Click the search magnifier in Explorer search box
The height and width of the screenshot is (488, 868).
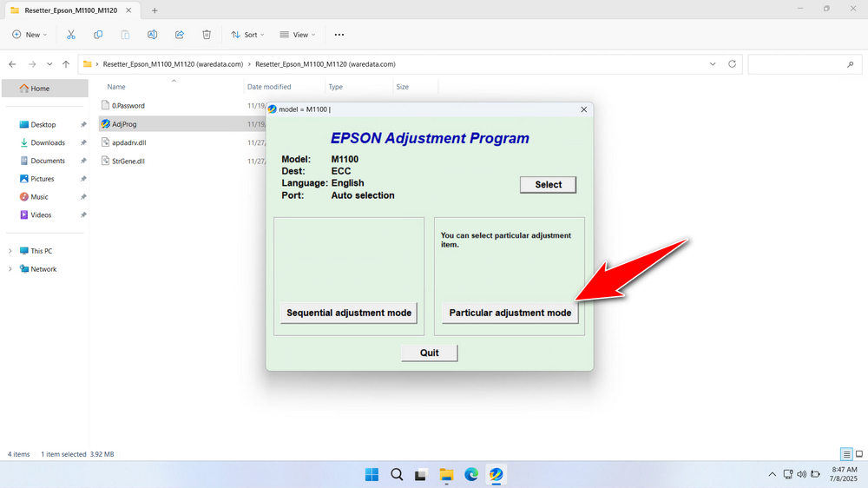pos(851,65)
